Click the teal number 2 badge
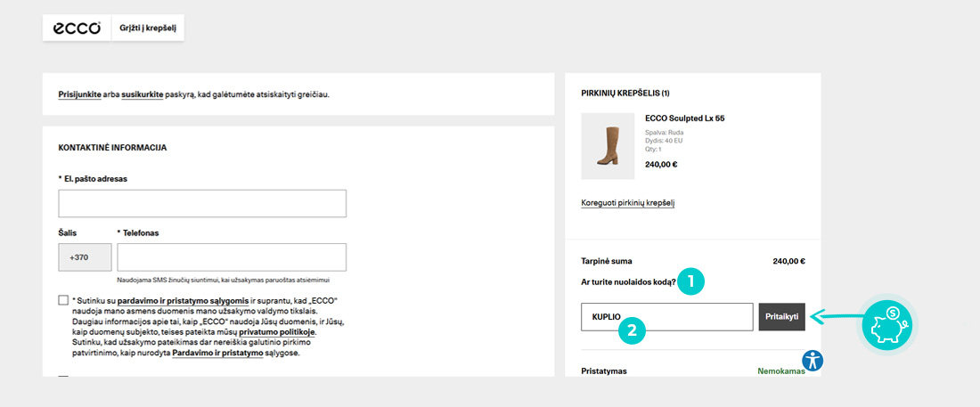Viewport: 980px width, 407px height. click(632, 330)
